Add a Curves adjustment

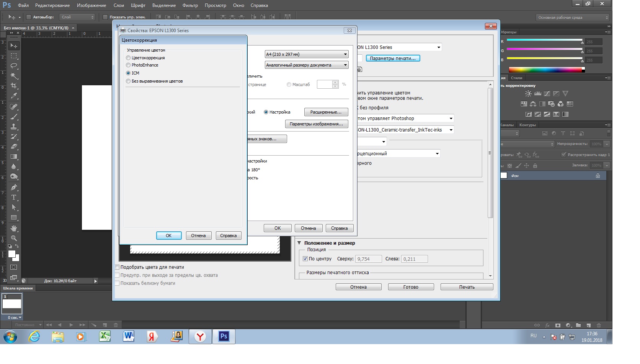pyautogui.click(x=547, y=93)
